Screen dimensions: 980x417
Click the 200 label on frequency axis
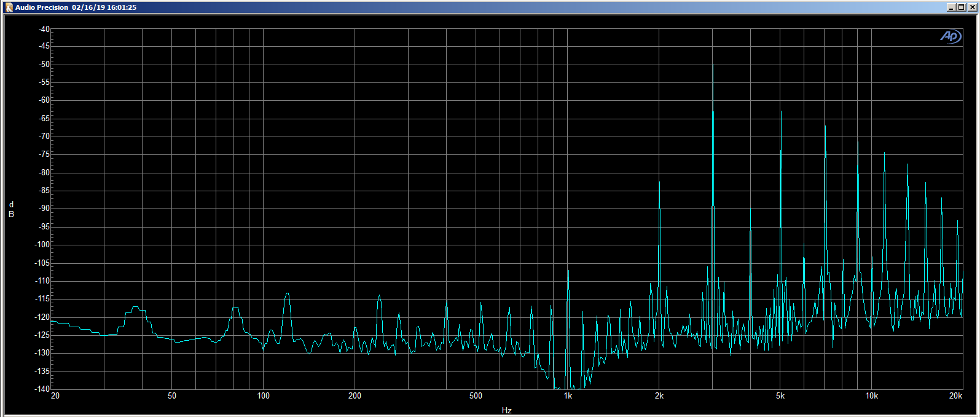click(355, 395)
